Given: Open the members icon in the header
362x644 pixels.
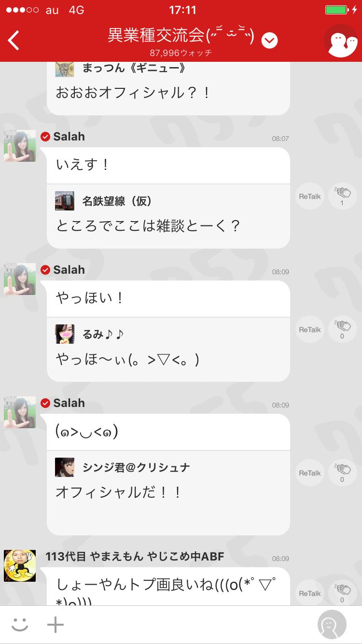Looking at the screenshot, I should (341, 41).
